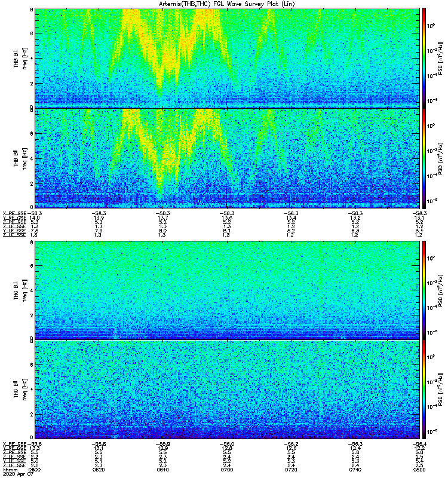
Task: Click the "0700" time tick label
Action: [227, 470]
